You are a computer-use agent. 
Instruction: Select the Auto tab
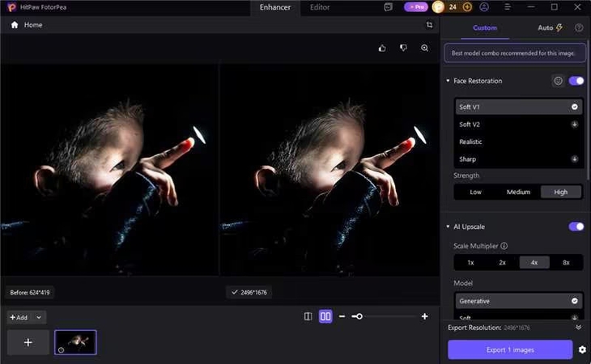[550, 28]
